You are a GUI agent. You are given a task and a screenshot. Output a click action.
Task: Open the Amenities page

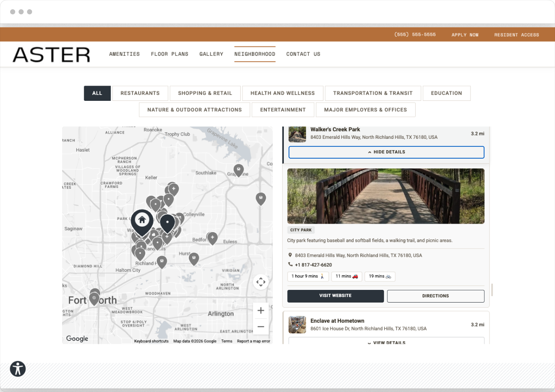[x=125, y=54]
